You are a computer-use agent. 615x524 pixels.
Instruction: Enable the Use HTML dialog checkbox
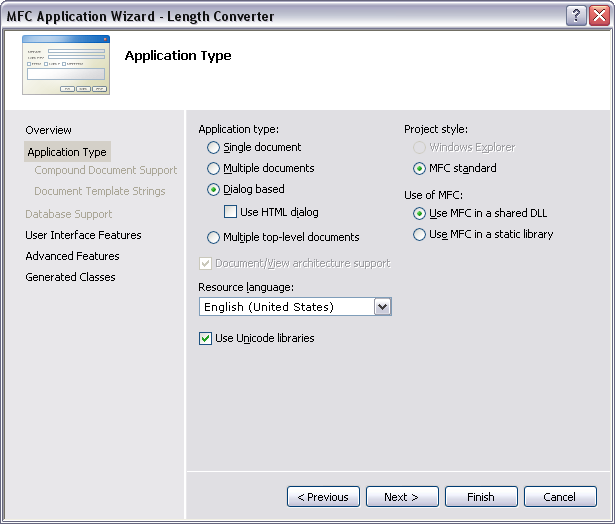click(230, 212)
